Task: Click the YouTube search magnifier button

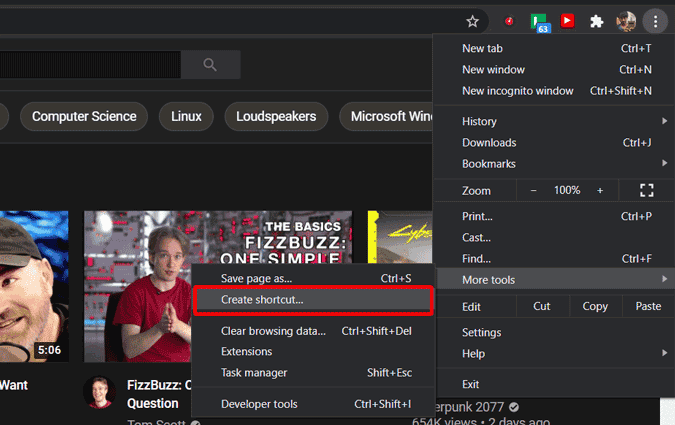Action: click(210, 65)
